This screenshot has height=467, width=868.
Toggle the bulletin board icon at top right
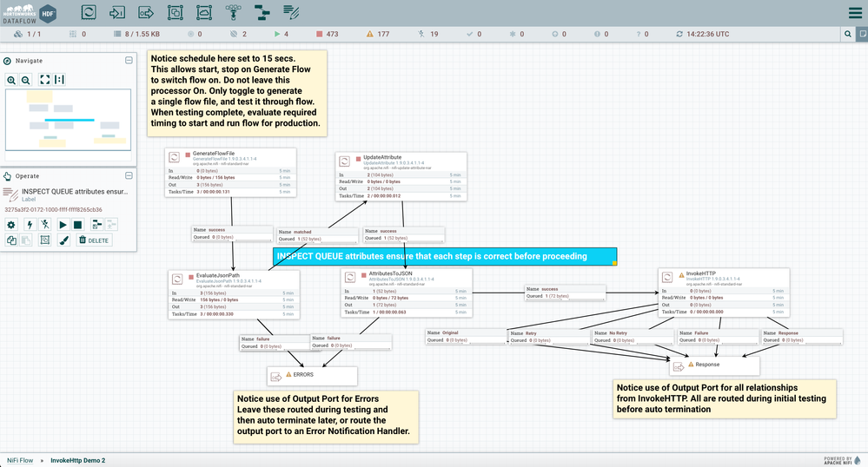coord(861,34)
